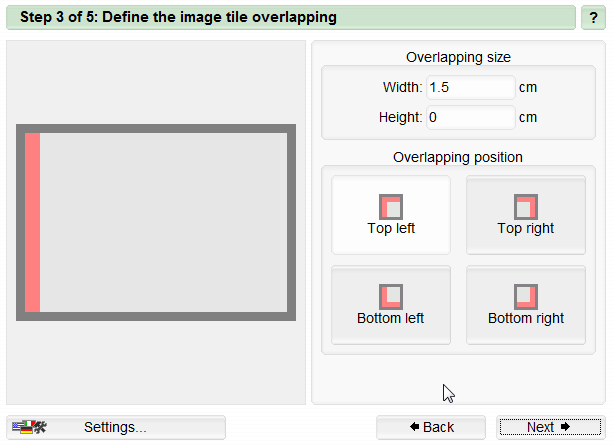Click the red overlap strip in preview

(x=33, y=222)
